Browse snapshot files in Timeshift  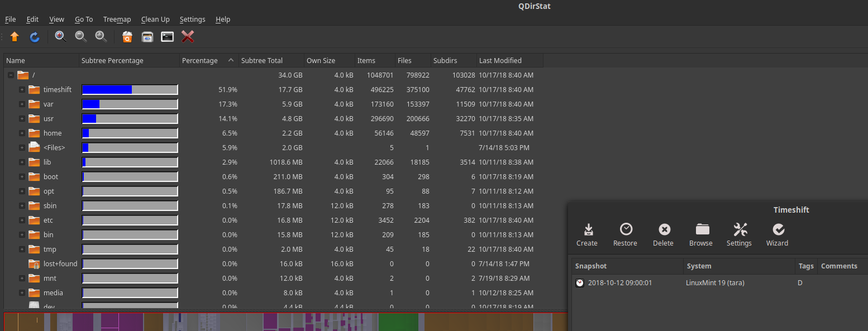click(702, 235)
